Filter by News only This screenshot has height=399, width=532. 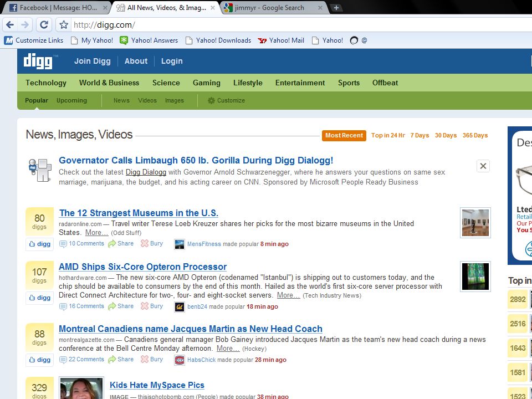coord(121,100)
